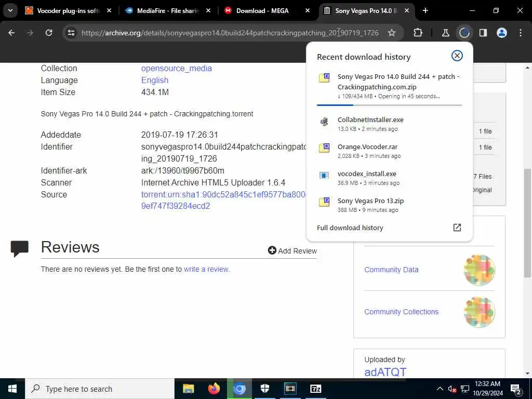This screenshot has height=399, width=532.
Task: Switch to MediaFire File sharing tab
Action: point(168,11)
